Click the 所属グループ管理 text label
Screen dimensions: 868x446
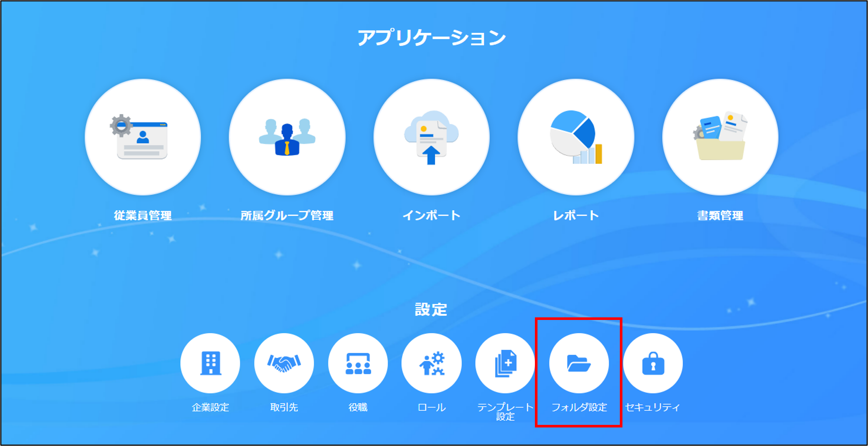tap(287, 215)
